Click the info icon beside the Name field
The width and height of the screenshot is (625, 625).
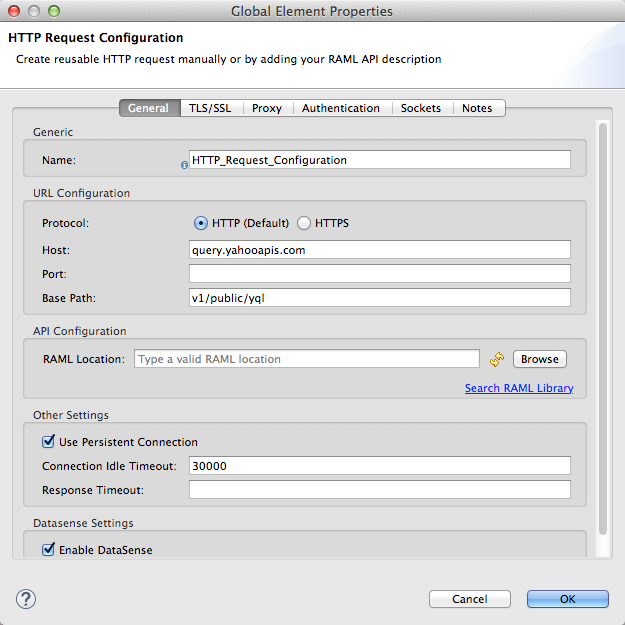pos(184,164)
